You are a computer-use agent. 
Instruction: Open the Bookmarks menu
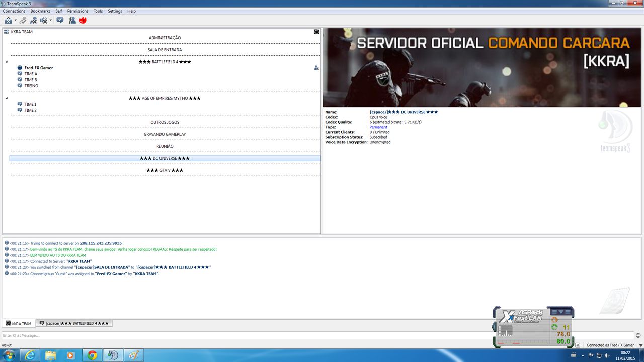click(x=40, y=11)
